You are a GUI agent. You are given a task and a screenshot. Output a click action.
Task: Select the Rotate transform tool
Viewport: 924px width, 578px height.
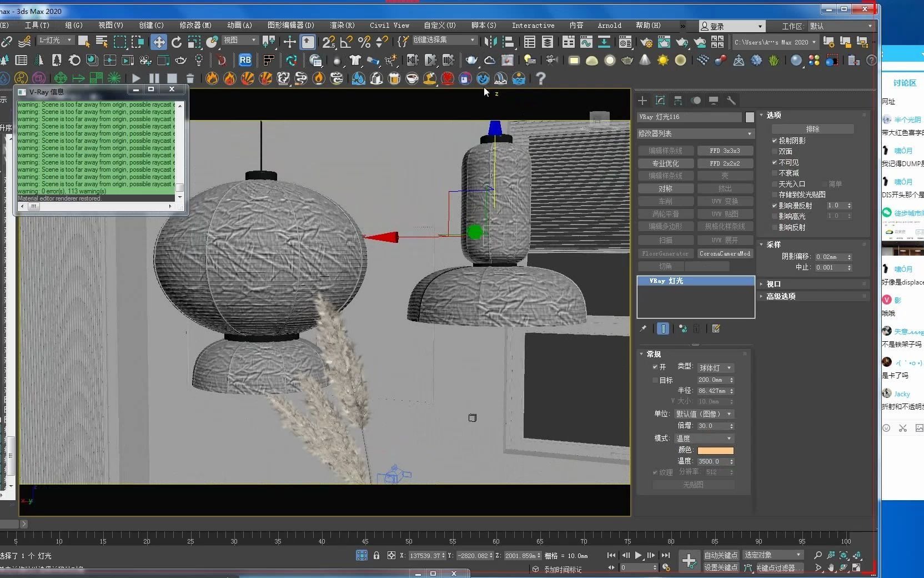pos(177,42)
